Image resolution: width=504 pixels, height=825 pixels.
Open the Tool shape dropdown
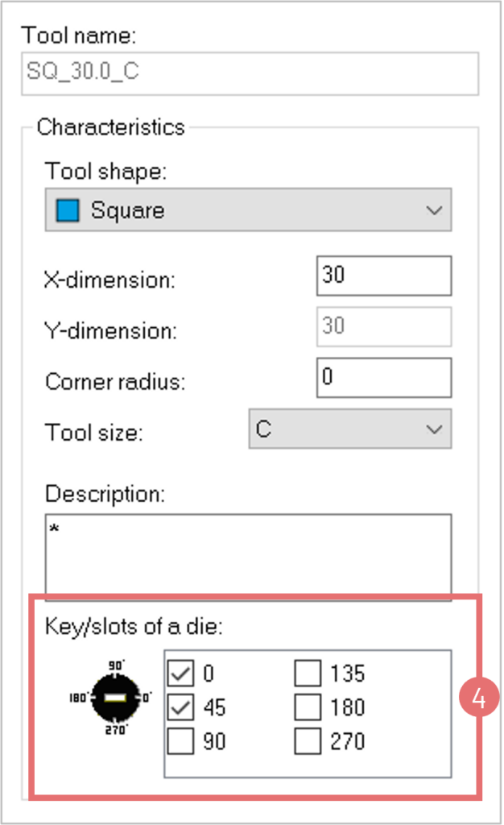tap(247, 211)
